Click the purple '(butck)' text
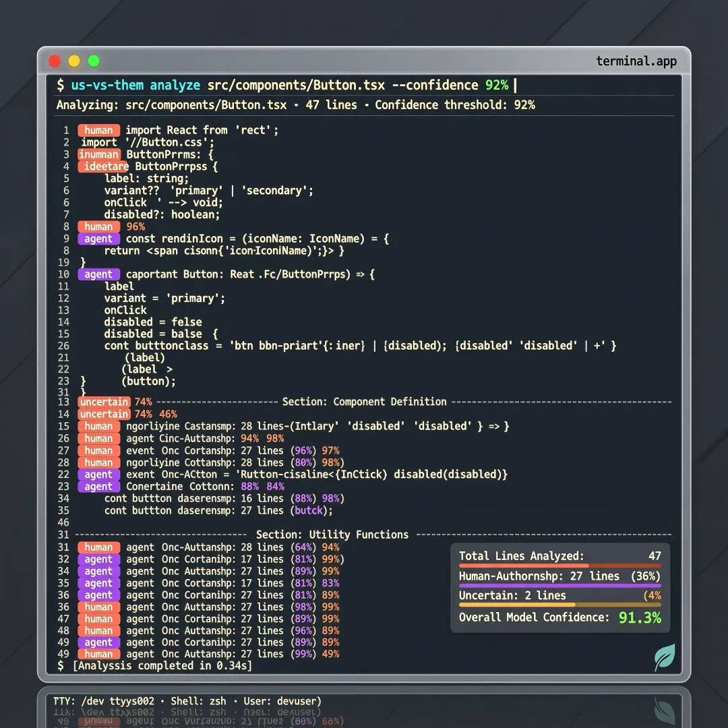Image resolution: width=728 pixels, height=728 pixels. [x=311, y=511]
